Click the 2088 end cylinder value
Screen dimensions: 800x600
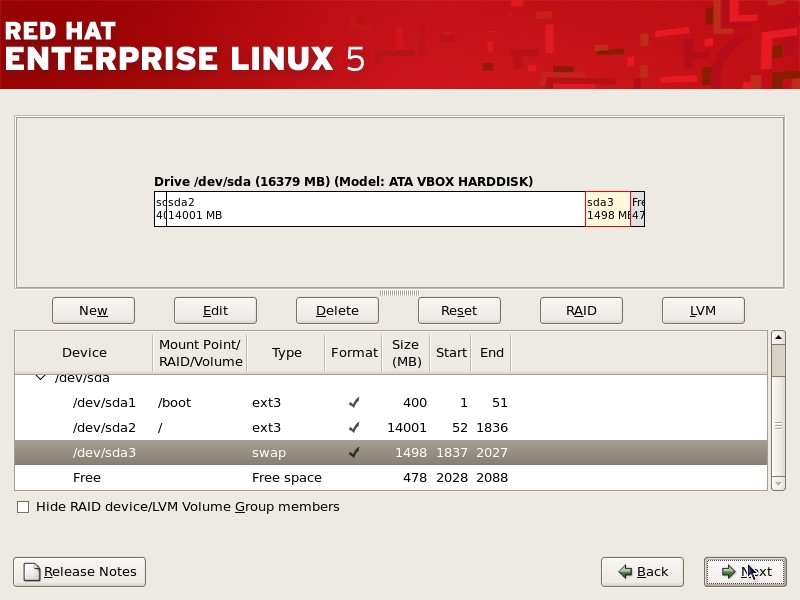492,478
